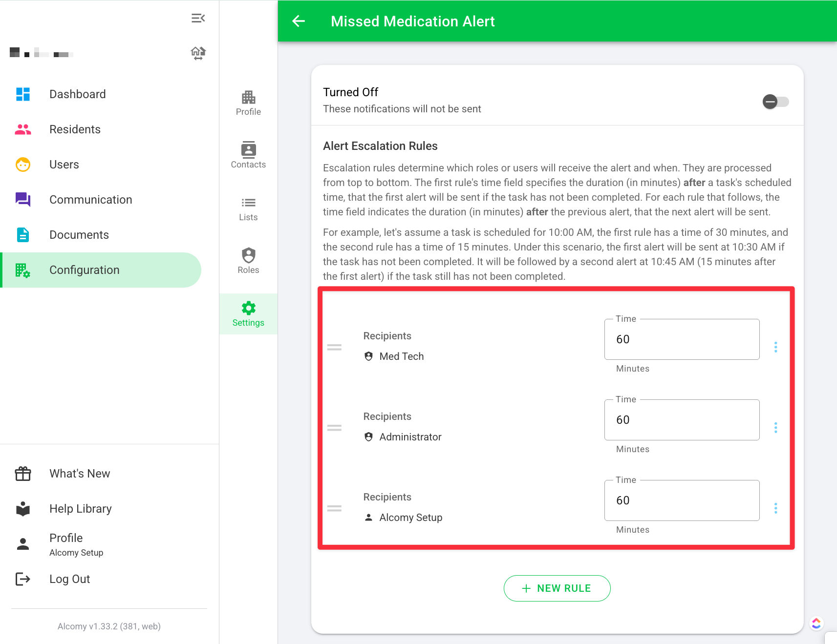837x644 pixels.
Task: Open the Roles shield tab
Action: pos(248,261)
